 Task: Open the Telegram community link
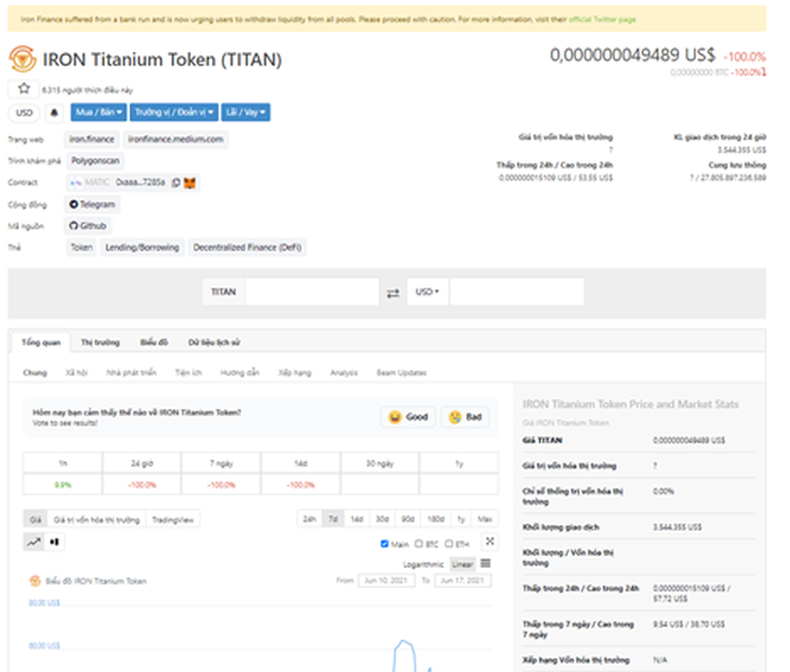[x=93, y=204]
